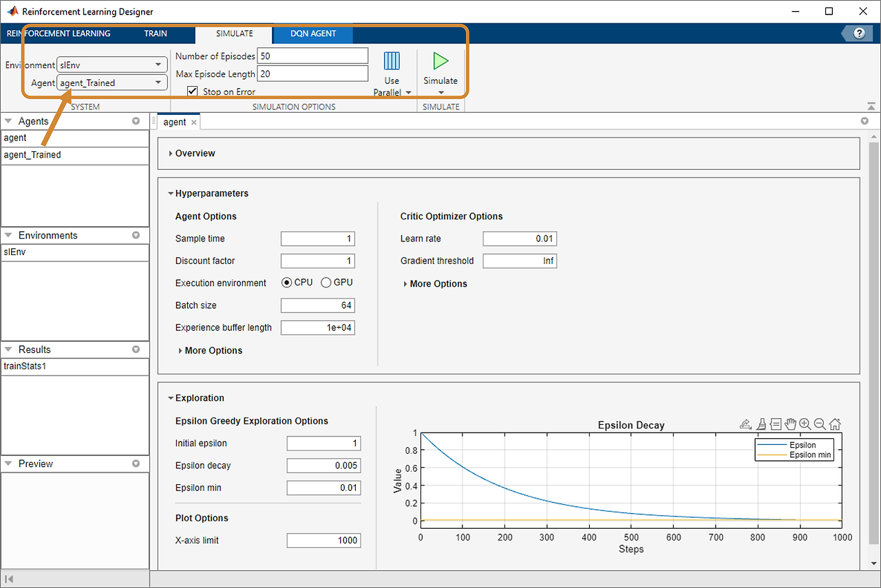The image size is (881, 588).
Task: Click the document area options arrow icon
Action: pos(864,121)
